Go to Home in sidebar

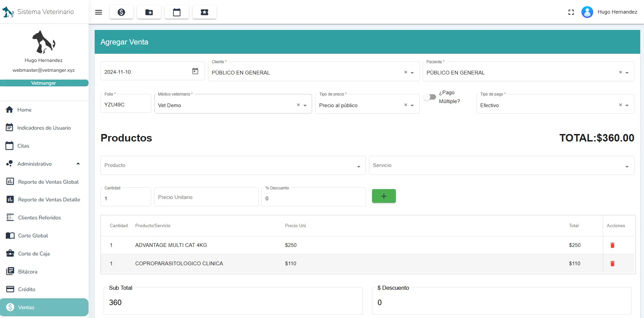[x=44, y=110]
